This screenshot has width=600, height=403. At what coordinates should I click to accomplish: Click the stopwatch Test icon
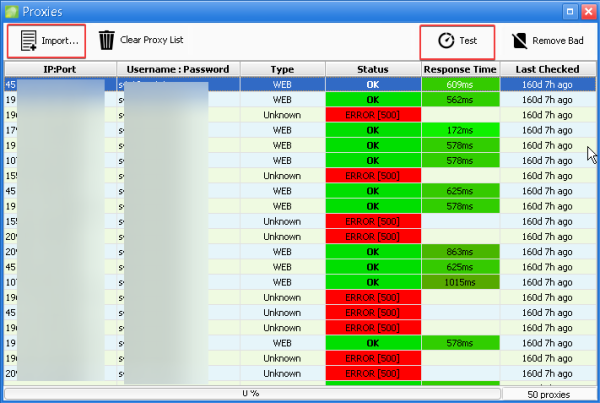(x=446, y=41)
